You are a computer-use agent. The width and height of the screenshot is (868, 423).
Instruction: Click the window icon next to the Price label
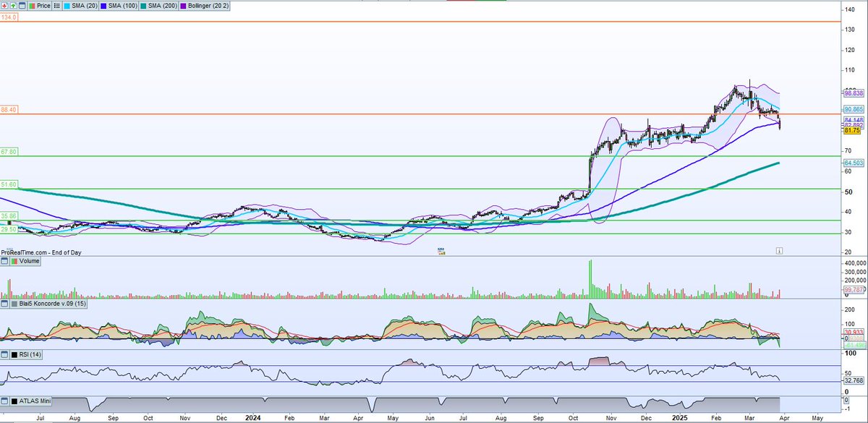(22, 6)
